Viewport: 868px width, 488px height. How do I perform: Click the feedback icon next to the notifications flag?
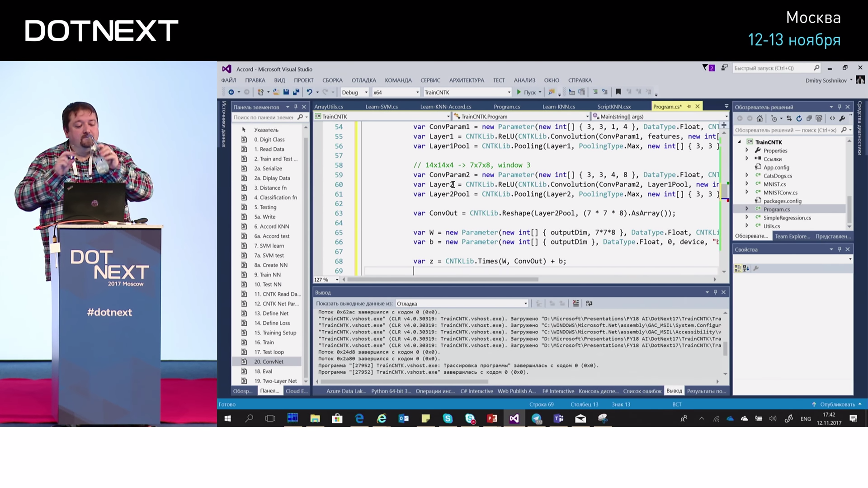[x=724, y=68]
